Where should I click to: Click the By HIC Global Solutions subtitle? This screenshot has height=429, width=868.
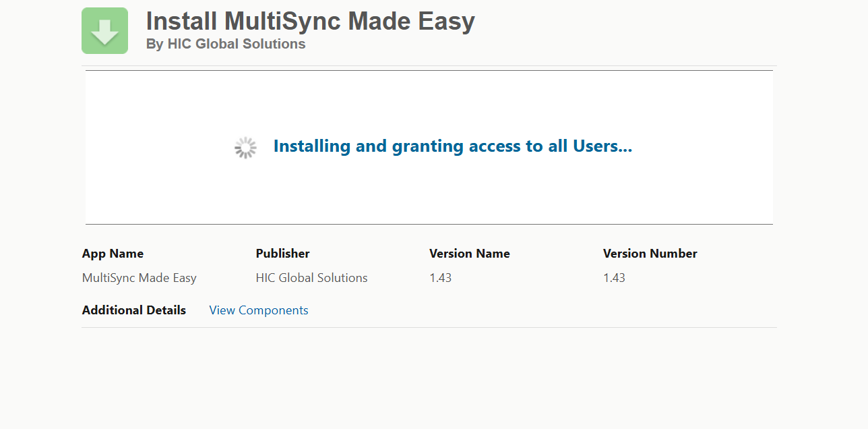[226, 44]
